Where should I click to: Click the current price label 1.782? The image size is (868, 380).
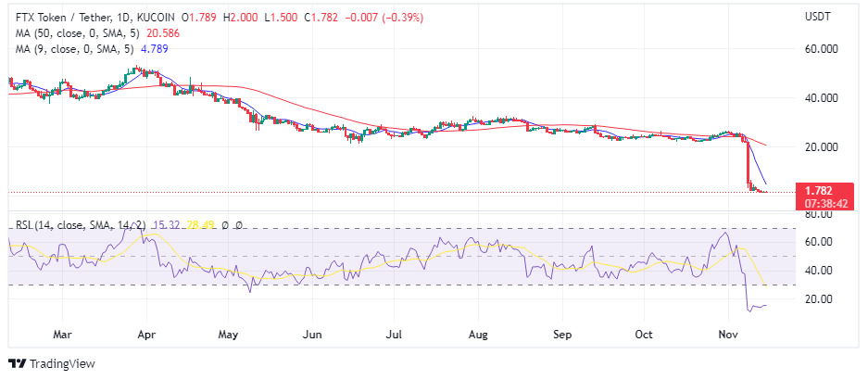pyautogui.click(x=819, y=191)
